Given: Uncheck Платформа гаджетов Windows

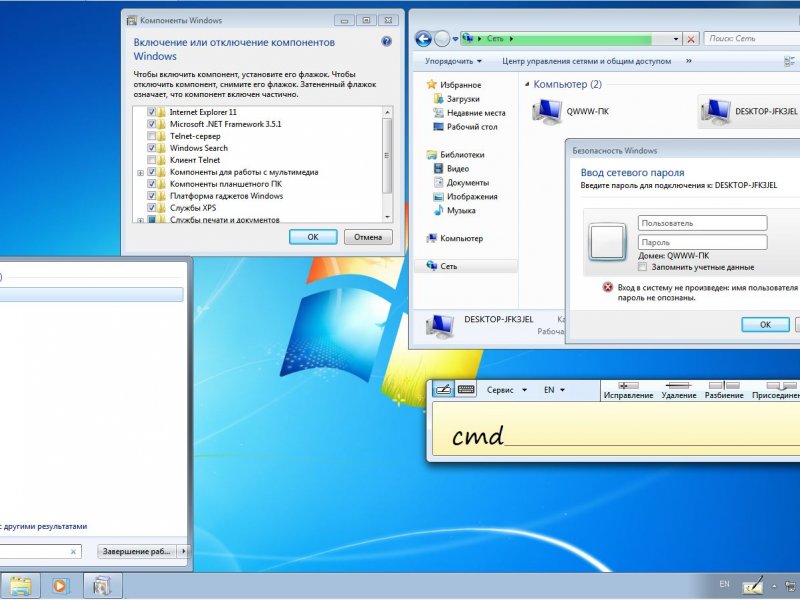Looking at the screenshot, I should point(152,196).
